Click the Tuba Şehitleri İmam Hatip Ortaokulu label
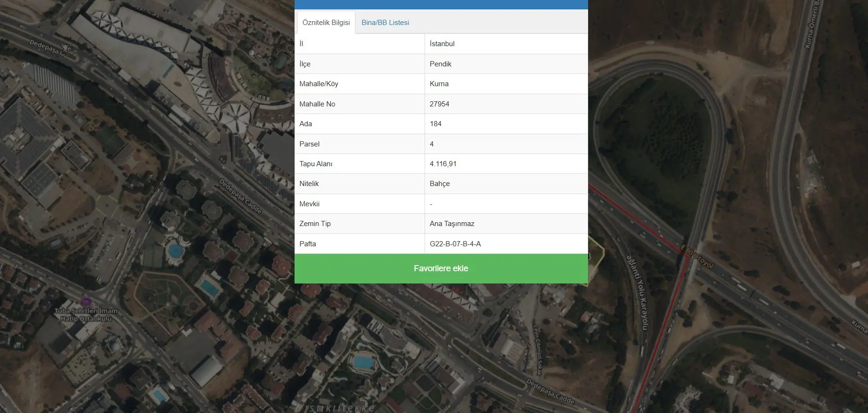This screenshot has height=413, width=868. point(86,315)
